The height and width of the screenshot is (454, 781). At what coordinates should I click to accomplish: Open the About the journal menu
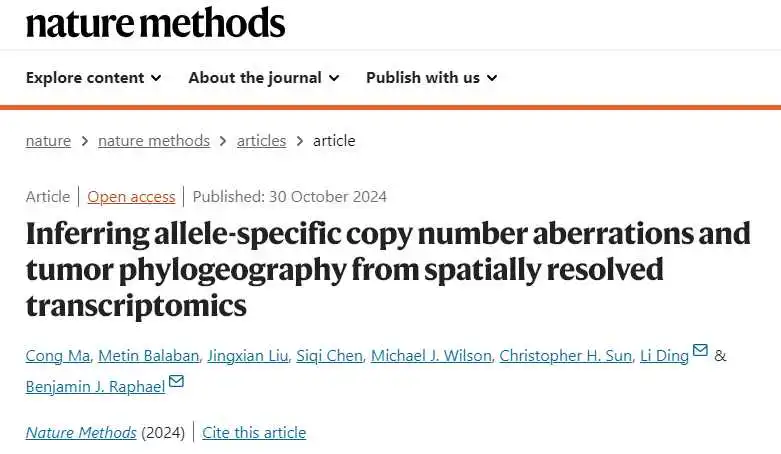tap(264, 78)
